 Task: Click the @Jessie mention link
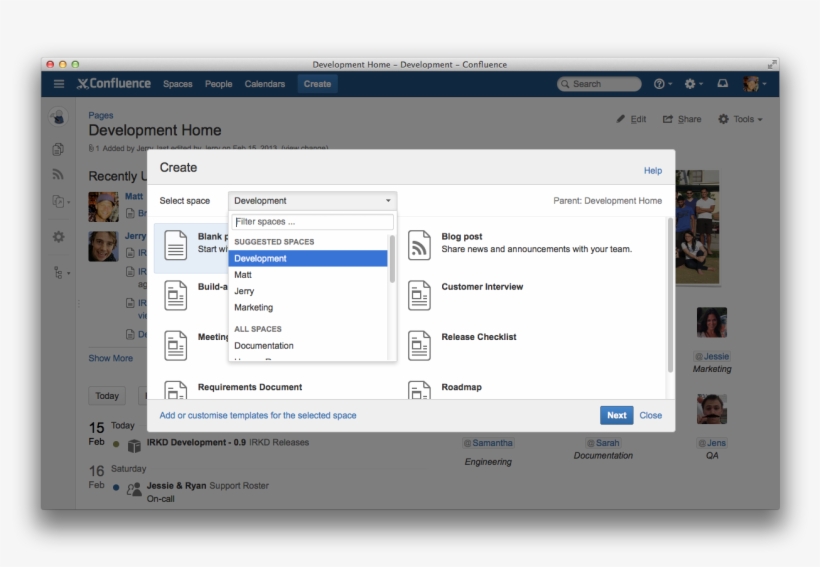(x=712, y=356)
